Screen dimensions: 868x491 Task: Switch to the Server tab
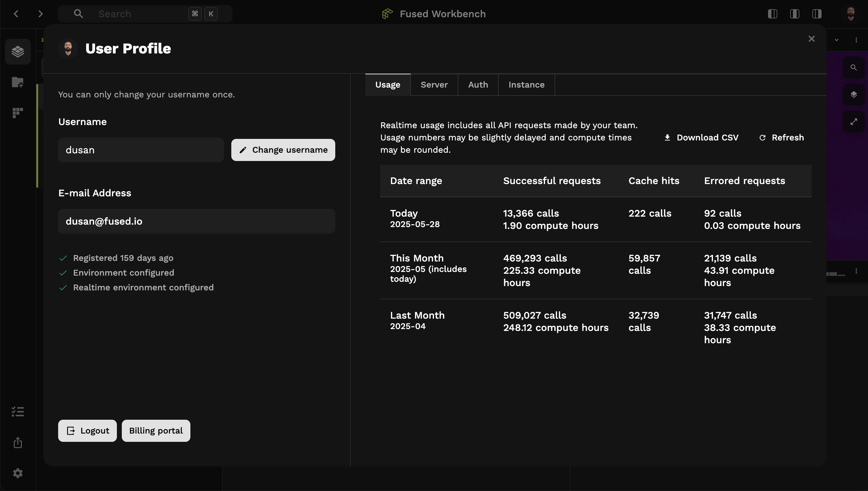[x=434, y=84]
